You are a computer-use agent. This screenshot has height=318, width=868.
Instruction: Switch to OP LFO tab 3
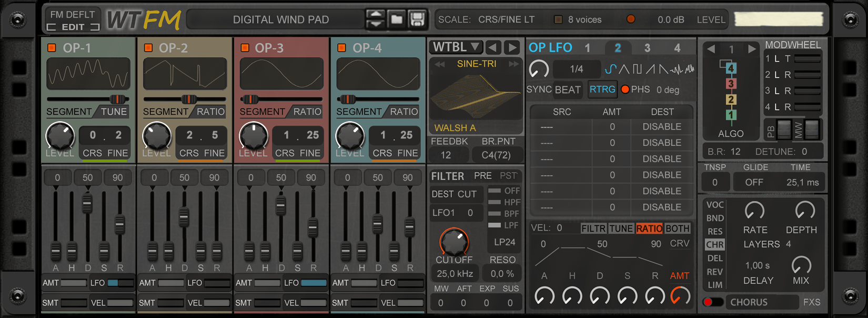point(647,48)
